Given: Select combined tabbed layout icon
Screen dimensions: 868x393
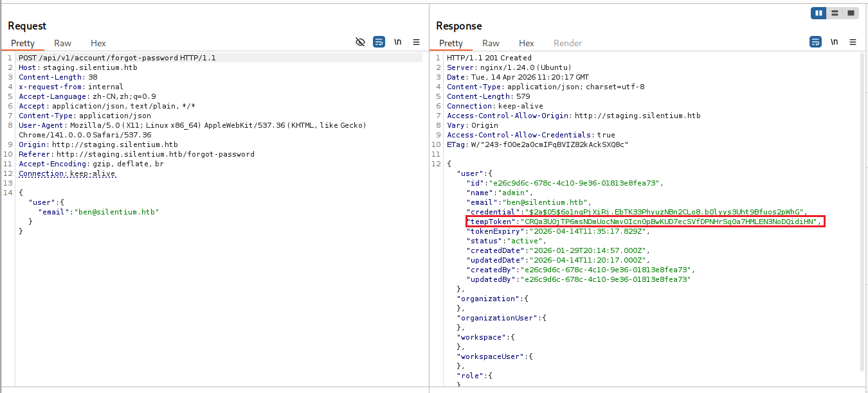Looking at the screenshot, I should click(851, 13).
